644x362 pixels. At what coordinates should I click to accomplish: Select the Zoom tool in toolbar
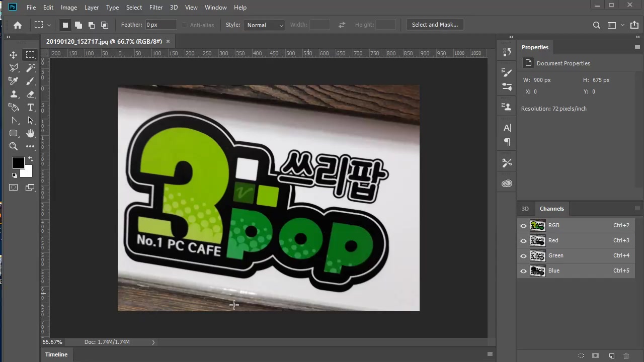coord(14,146)
